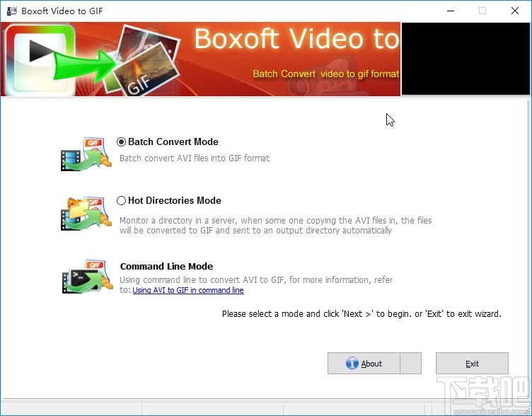Click the video-to-GIF logo in the banner
The image size is (532, 416).
91,59
